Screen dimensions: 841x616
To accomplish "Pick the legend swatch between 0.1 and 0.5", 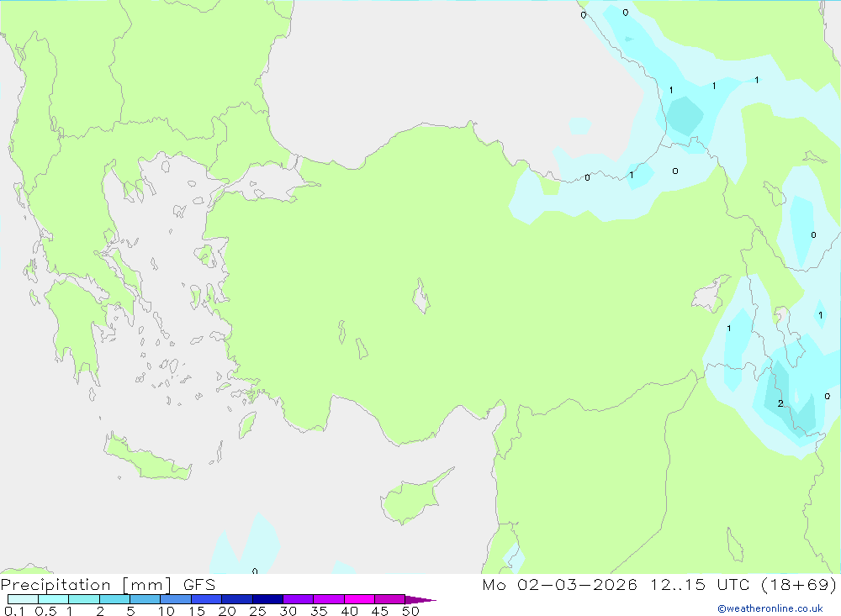I will point(23,599).
